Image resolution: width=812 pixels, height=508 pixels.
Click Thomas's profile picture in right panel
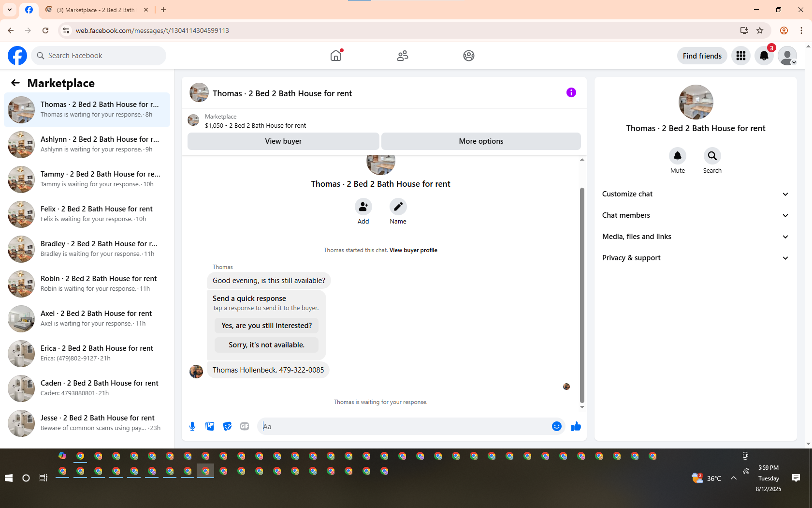click(696, 102)
